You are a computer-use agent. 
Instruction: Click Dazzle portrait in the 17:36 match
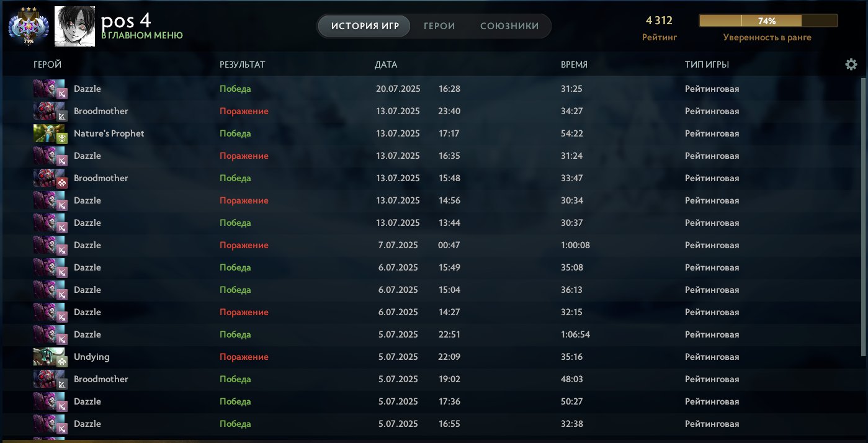50,401
